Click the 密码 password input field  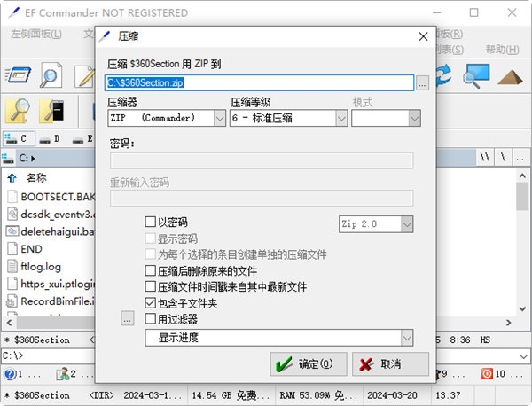point(262,160)
